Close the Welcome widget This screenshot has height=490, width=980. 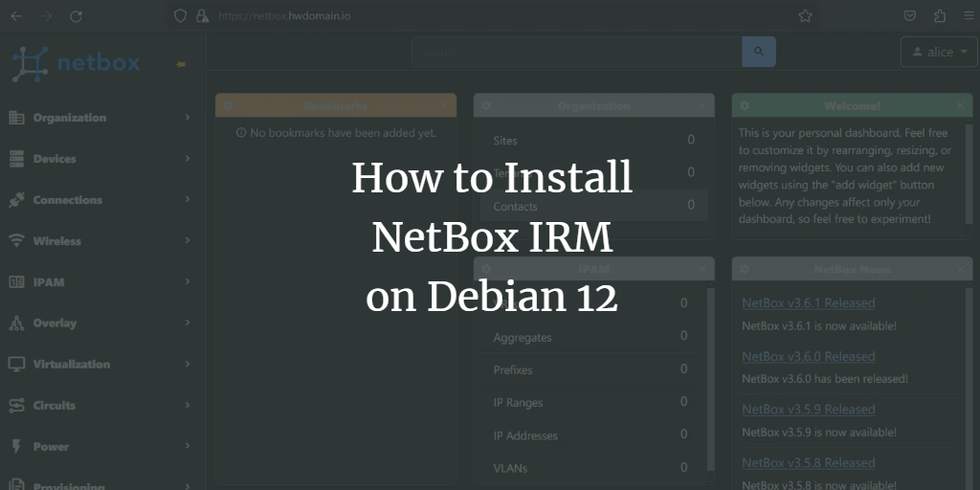click(x=960, y=105)
